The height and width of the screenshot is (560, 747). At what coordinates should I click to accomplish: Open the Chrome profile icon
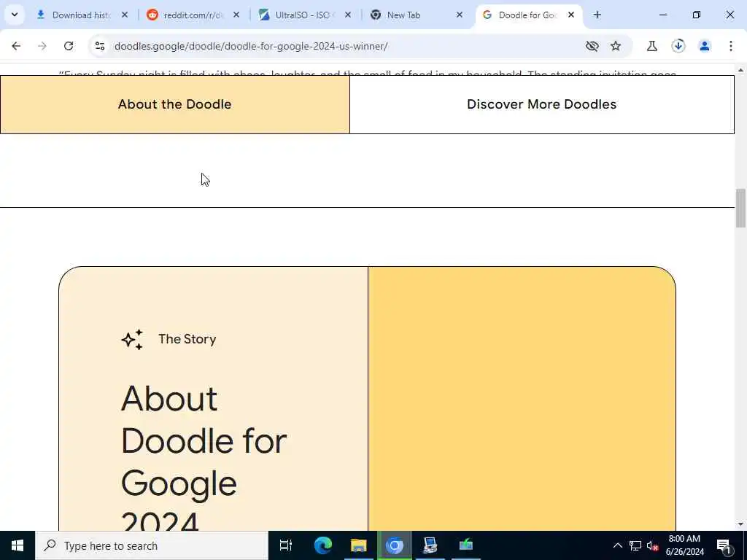pos(704,46)
